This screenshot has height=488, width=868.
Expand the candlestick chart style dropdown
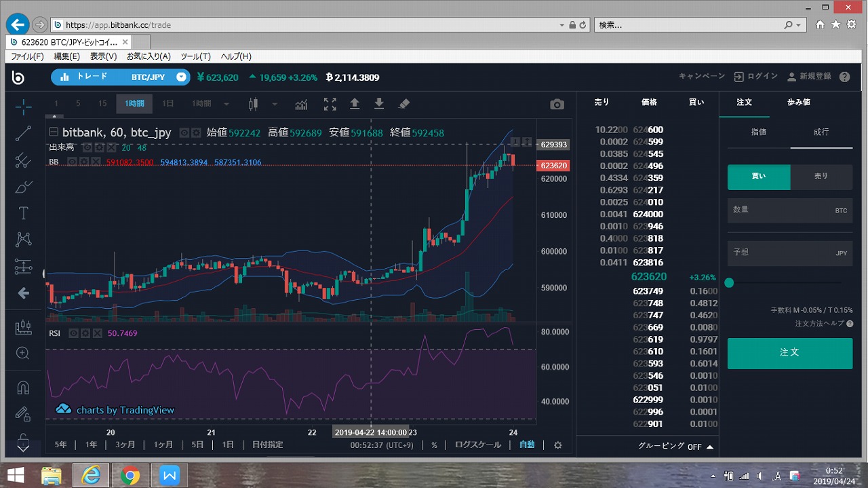(275, 105)
